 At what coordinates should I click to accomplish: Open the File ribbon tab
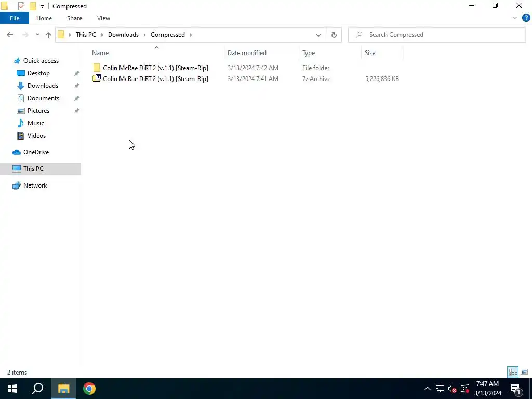point(14,18)
